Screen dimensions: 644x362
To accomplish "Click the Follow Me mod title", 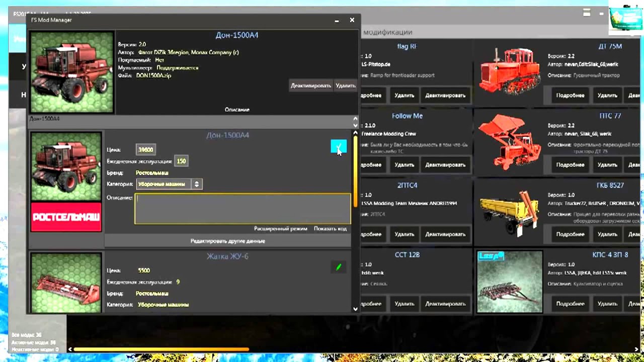I will [x=407, y=116].
